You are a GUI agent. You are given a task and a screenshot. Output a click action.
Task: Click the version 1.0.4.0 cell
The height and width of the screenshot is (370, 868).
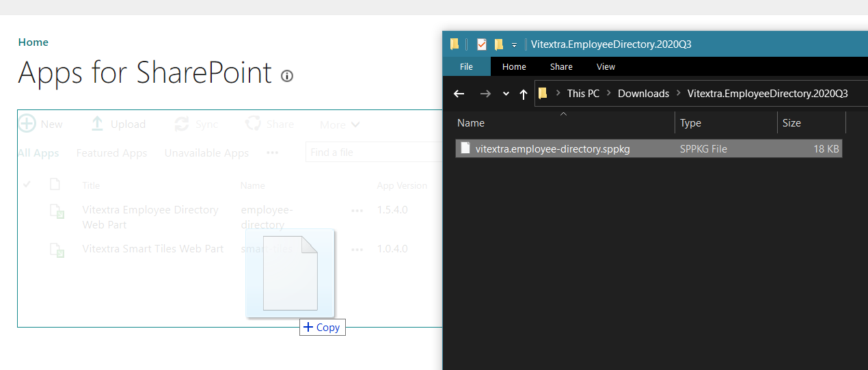[392, 249]
